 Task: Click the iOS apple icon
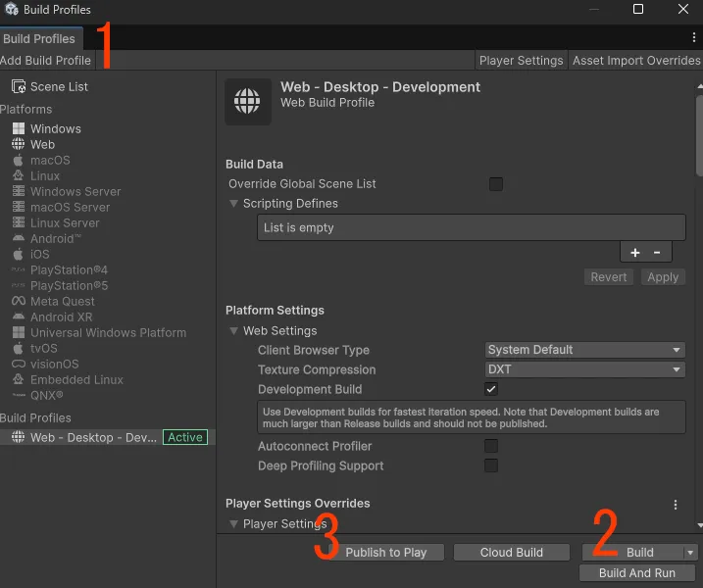pos(18,254)
